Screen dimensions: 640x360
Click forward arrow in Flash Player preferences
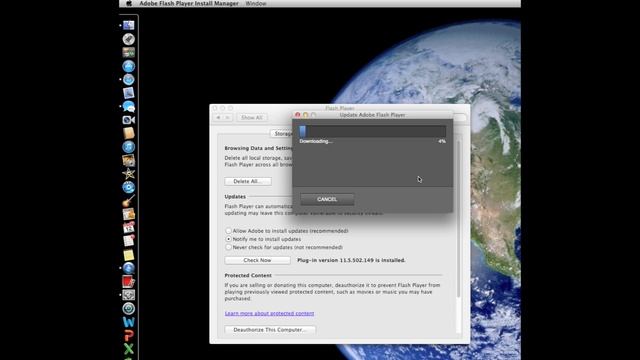[x=228, y=118]
